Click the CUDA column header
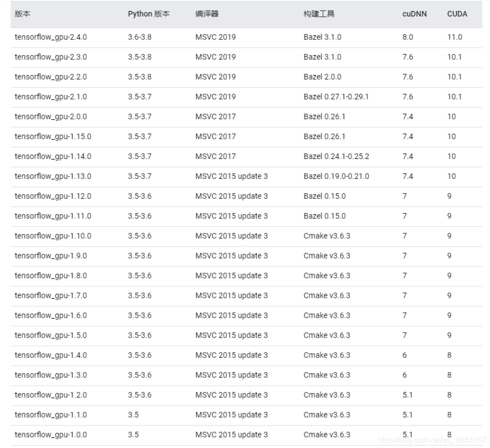This screenshot has height=448, width=490. (x=457, y=14)
